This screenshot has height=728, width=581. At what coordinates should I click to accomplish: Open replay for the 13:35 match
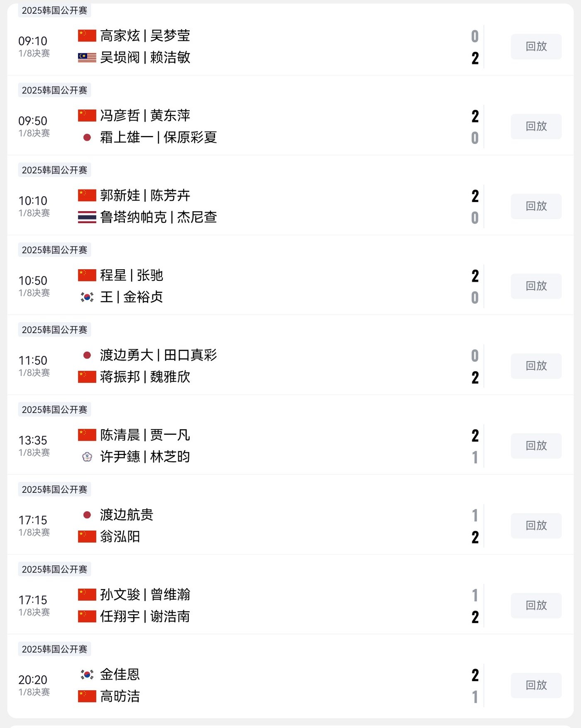536,446
